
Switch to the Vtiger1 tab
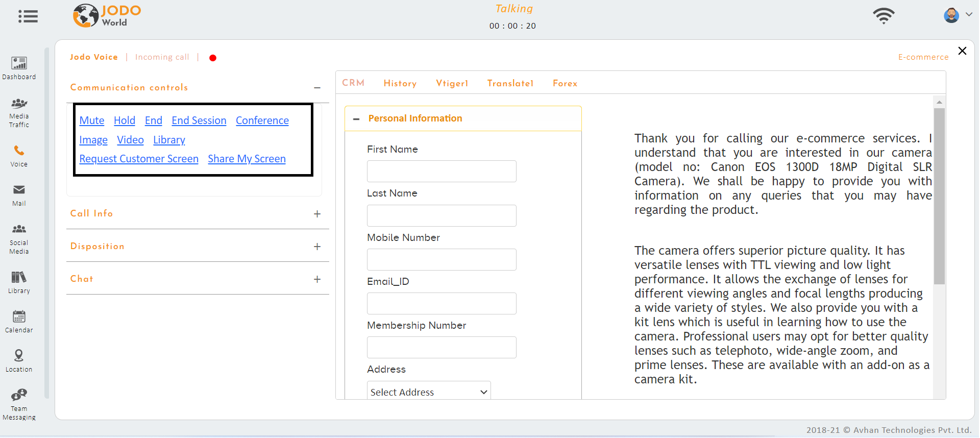coord(452,83)
